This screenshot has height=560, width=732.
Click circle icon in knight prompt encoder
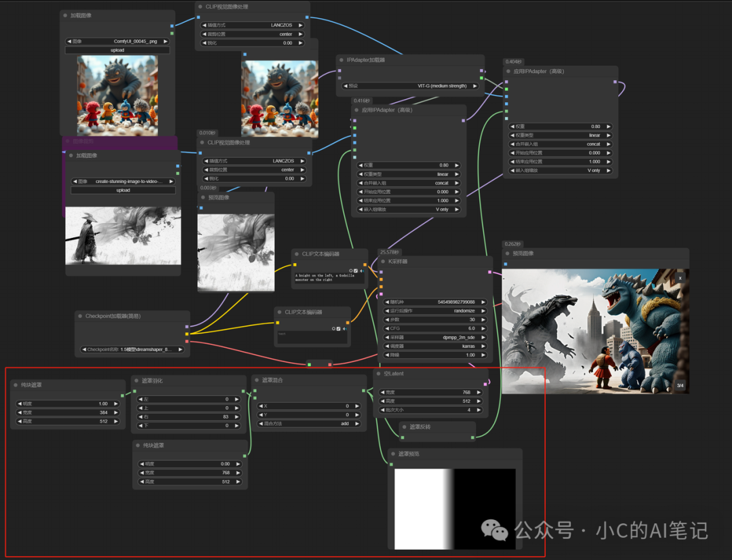pos(351,271)
